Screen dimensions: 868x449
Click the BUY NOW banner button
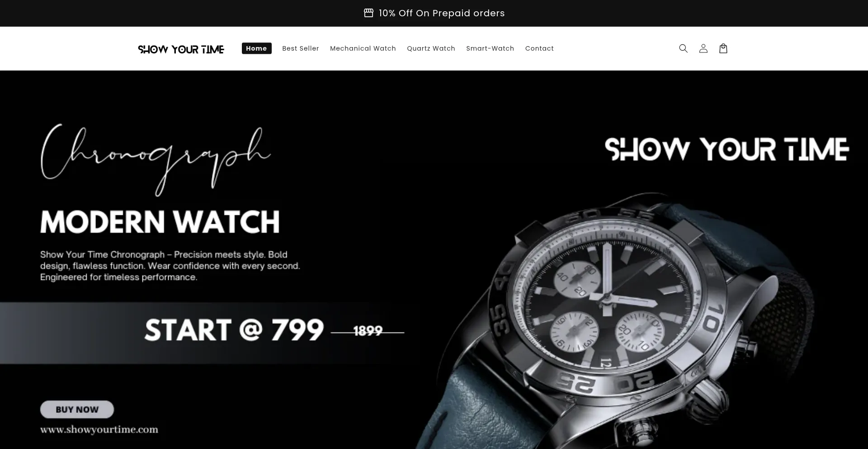tap(77, 409)
